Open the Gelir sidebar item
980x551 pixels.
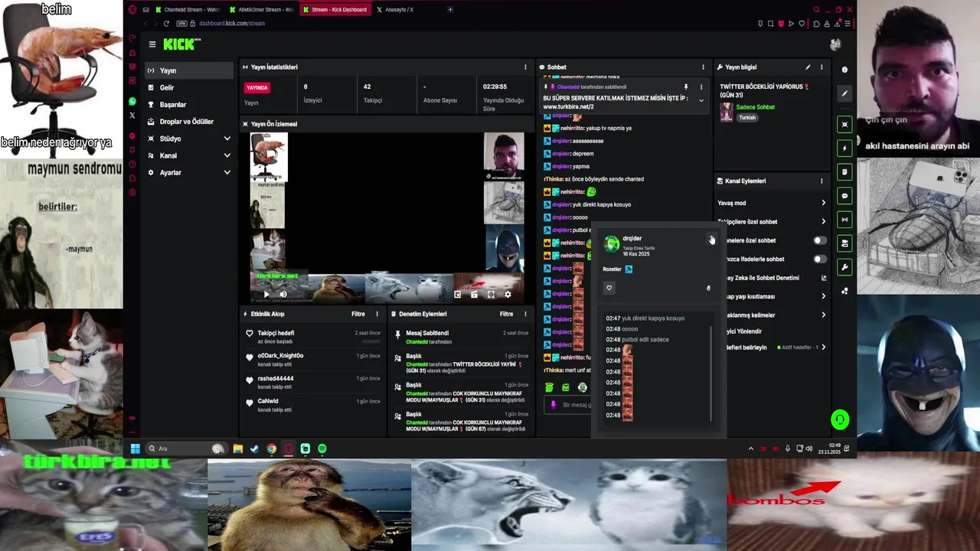coord(188,87)
